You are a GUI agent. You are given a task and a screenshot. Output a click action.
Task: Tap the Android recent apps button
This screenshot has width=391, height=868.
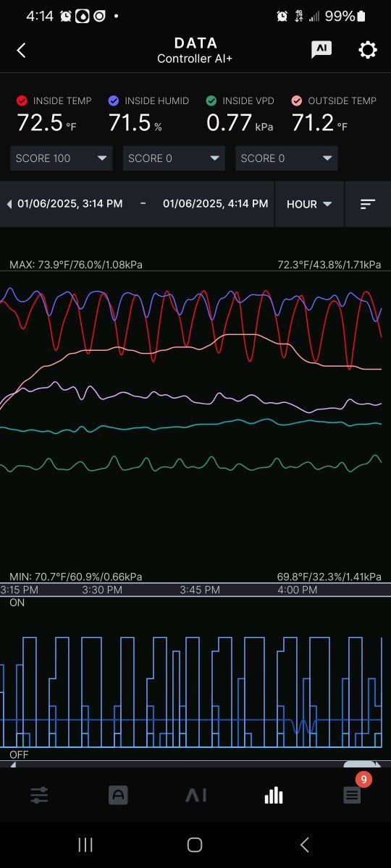(x=85, y=845)
